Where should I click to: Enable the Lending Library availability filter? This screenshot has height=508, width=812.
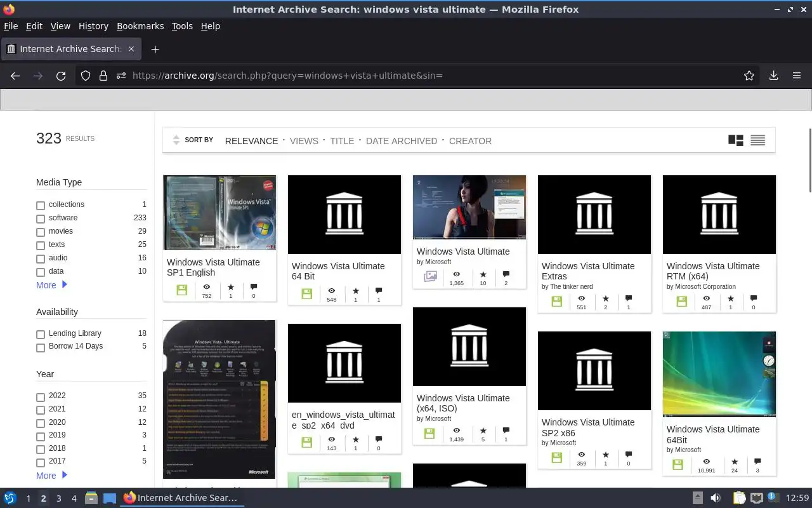(x=41, y=334)
